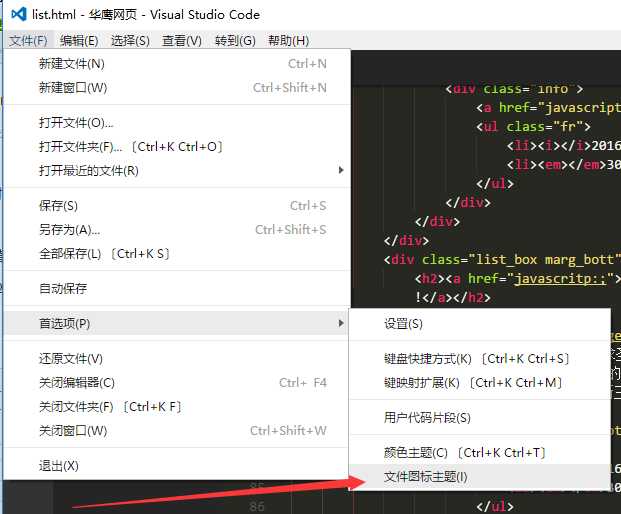
Task: Open 设置(S) in preferences submenu
Action: tap(480, 324)
